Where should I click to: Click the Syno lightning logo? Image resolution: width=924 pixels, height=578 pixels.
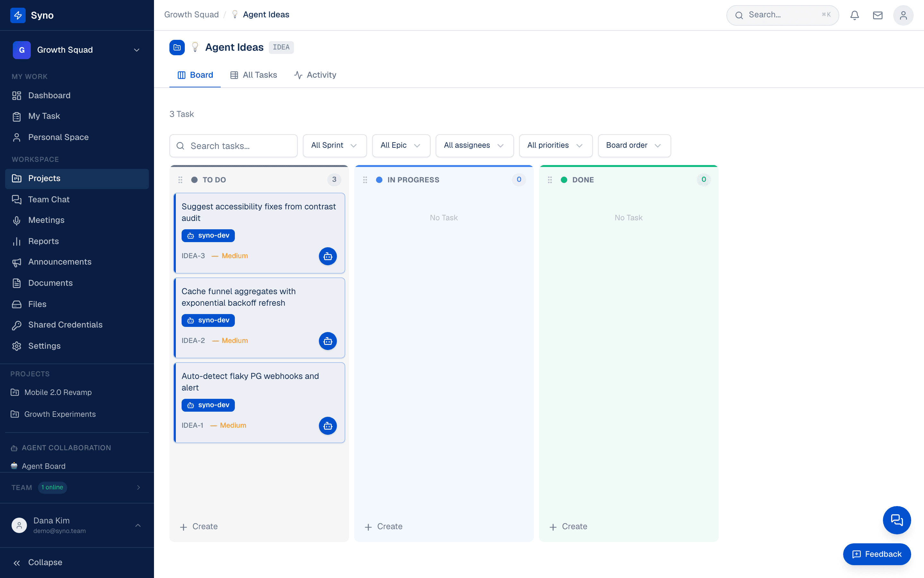[x=18, y=15]
